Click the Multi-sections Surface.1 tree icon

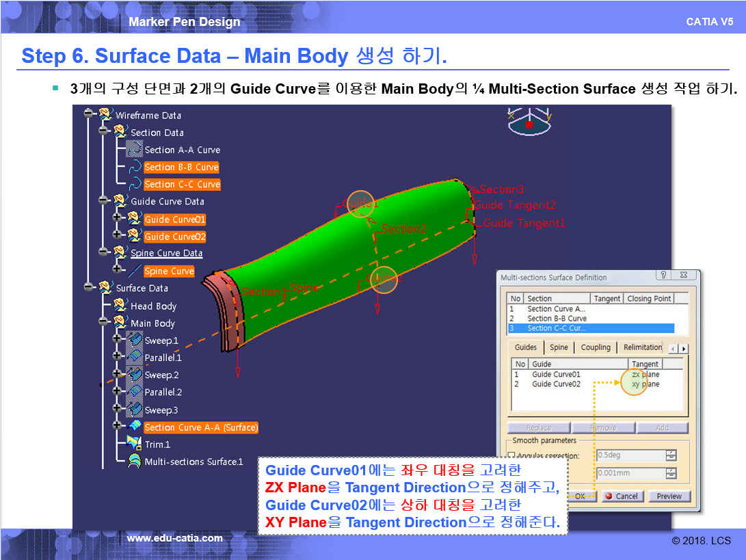pos(135,462)
